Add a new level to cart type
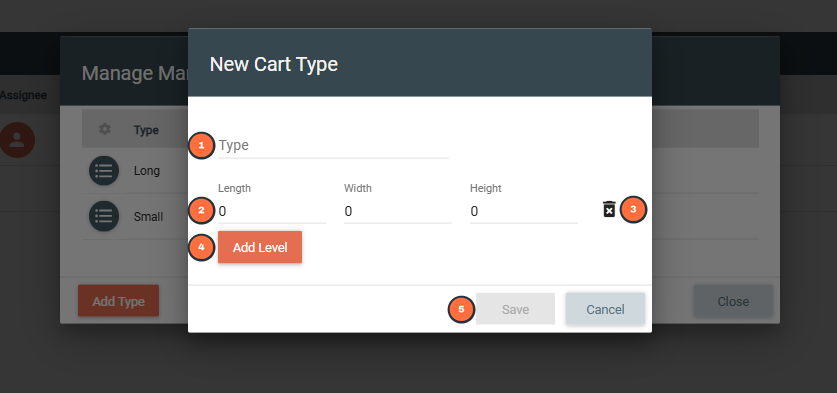This screenshot has height=393, width=837. point(260,247)
